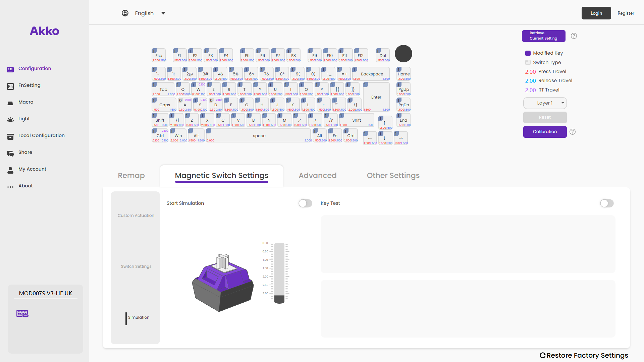Open FnSetting via its Fn icon
Screen dimensions: 644x362
(x=10, y=86)
